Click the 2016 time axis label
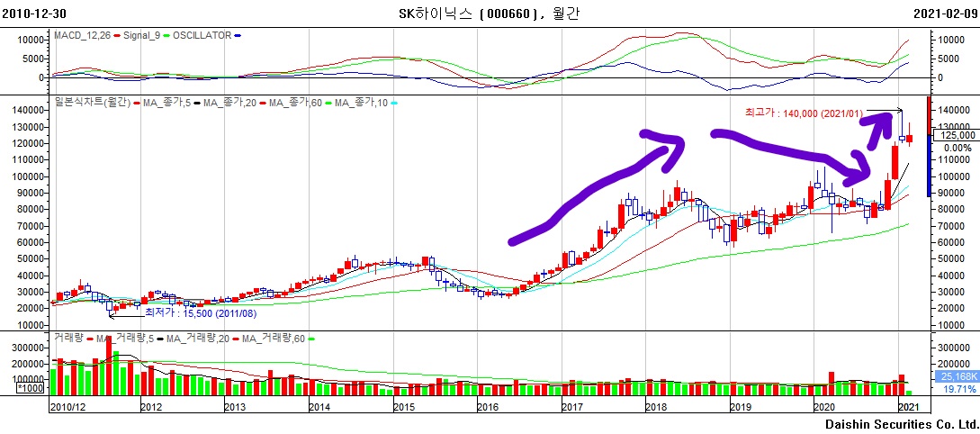This screenshot has height=434, width=980. 488,408
